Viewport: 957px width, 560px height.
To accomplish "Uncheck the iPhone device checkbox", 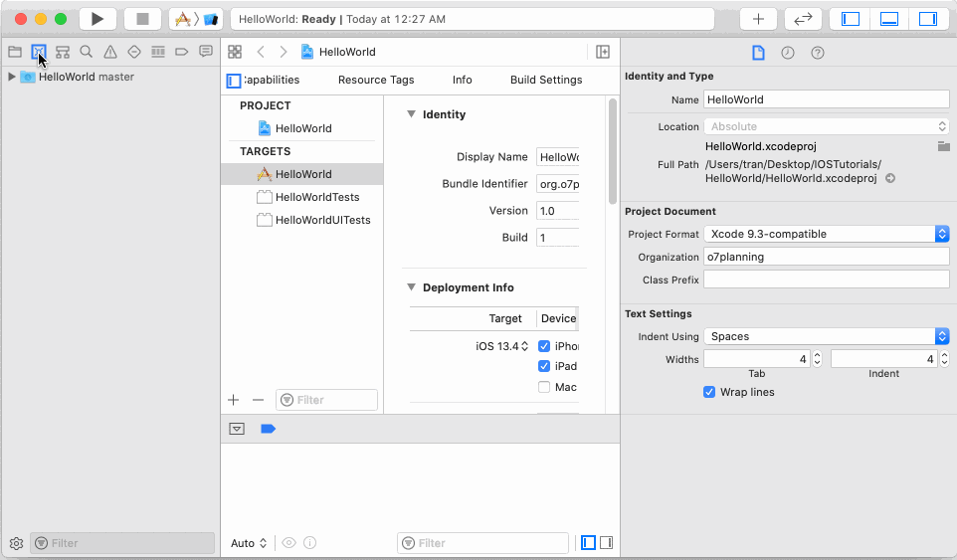I will tap(544, 346).
